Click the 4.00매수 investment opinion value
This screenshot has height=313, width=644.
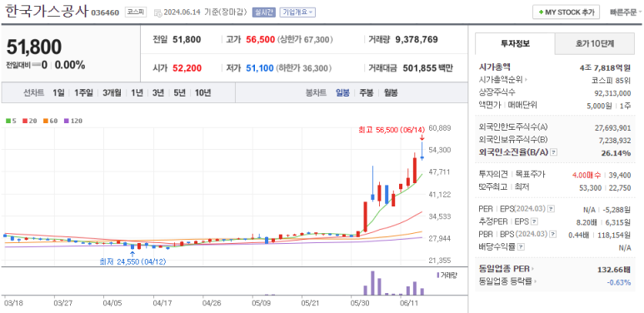586,175
